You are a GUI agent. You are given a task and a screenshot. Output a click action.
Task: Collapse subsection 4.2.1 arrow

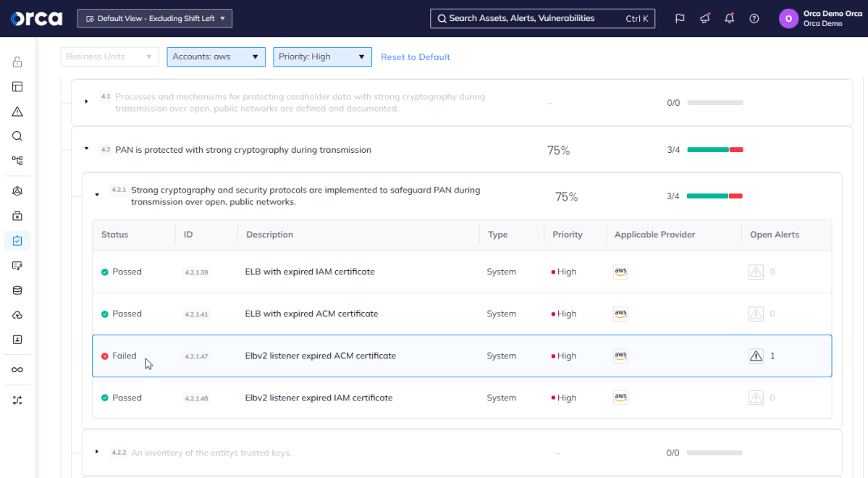pyautogui.click(x=97, y=195)
